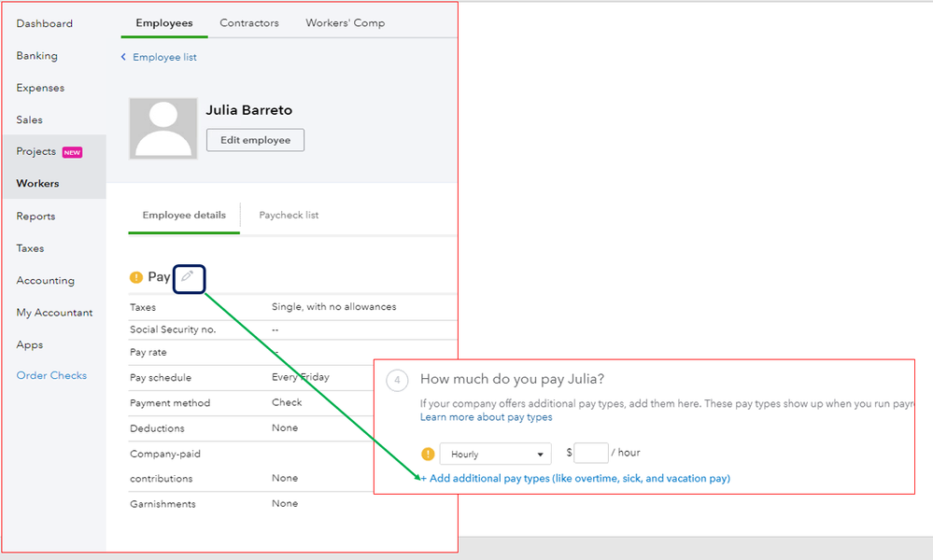Open Banking in the sidebar
The width and height of the screenshot is (933, 560).
coord(37,56)
